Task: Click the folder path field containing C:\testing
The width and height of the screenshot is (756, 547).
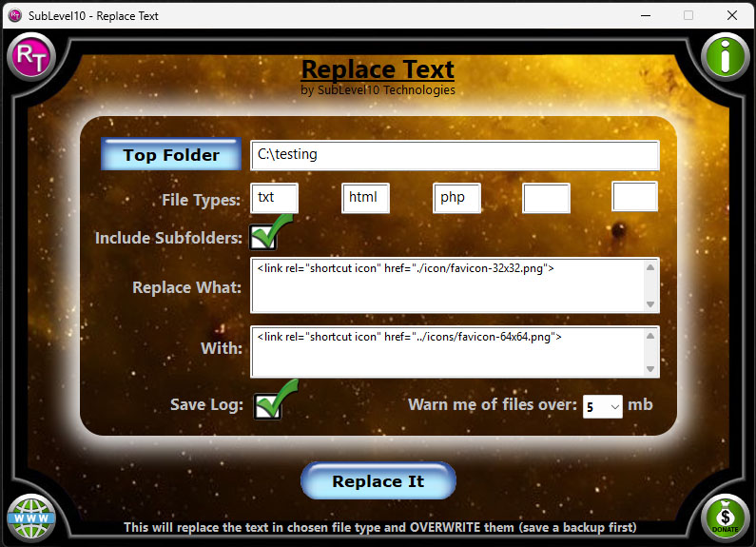Action: click(x=455, y=155)
